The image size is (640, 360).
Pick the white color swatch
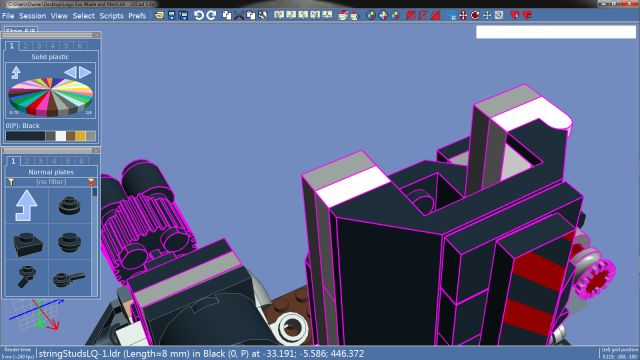pos(60,136)
